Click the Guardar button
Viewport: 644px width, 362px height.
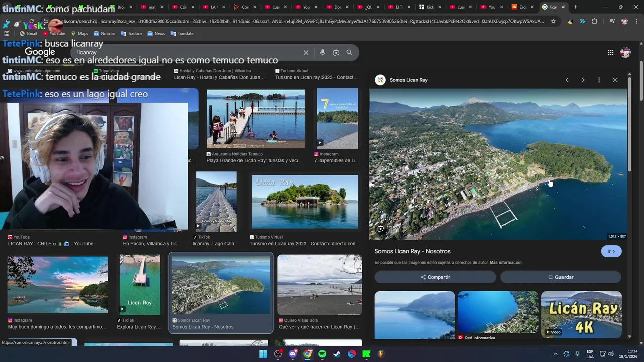[x=560, y=277]
